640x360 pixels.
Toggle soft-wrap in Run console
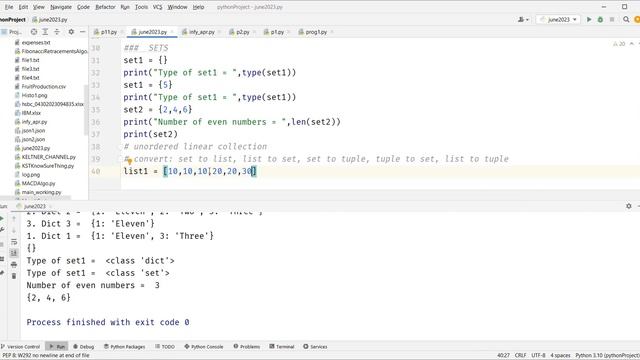14,242
